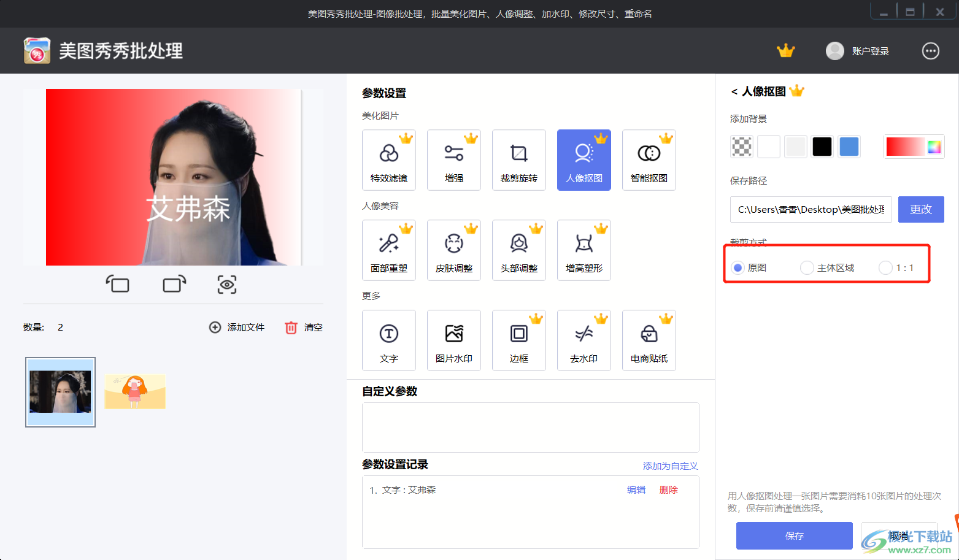Viewport: 959px width, 560px height.
Task: Click the 账户登录 account avatar icon
Action: pos(834,51)
